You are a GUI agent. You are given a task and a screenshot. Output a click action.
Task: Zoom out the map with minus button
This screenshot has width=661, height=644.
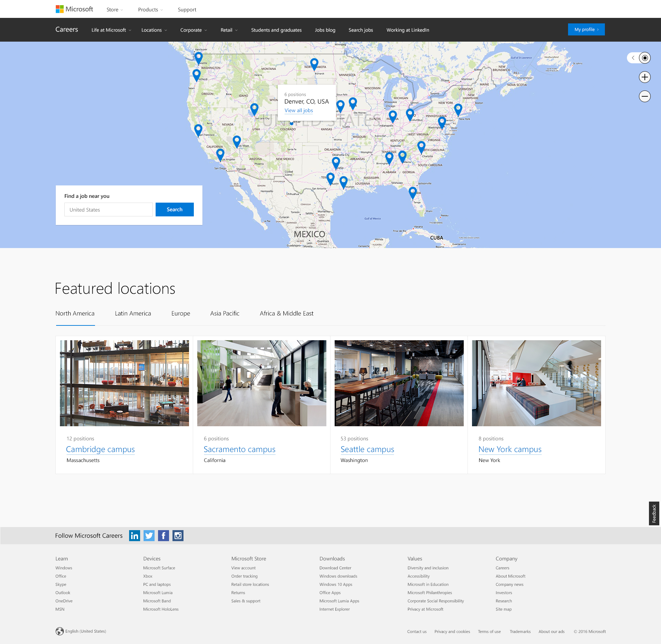[644, 96]
